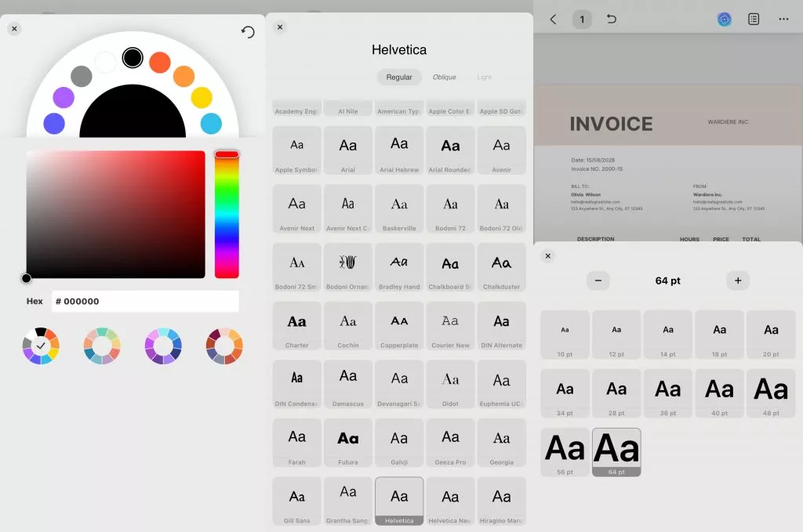Image resolution: width=803 pixels, height=532 pixels.
Task: Open the three-dots more menu
Action: click(x=783, y=19)
